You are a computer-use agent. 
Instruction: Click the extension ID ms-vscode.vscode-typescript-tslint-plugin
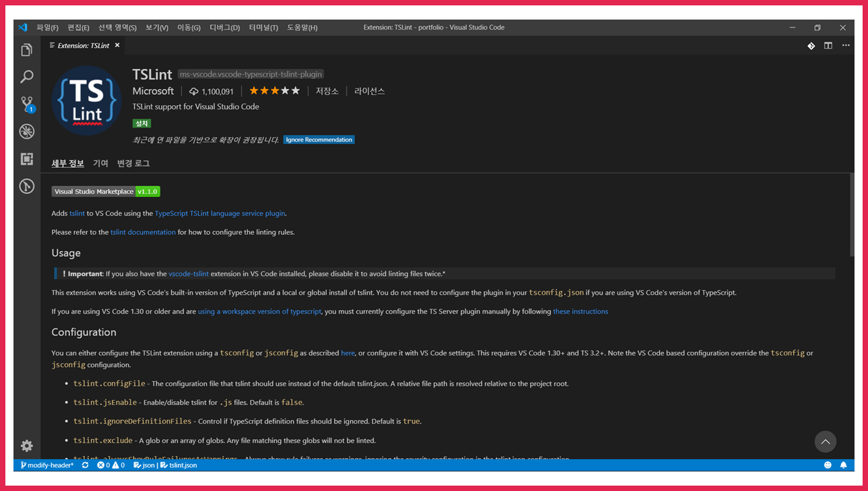(251, 74)
